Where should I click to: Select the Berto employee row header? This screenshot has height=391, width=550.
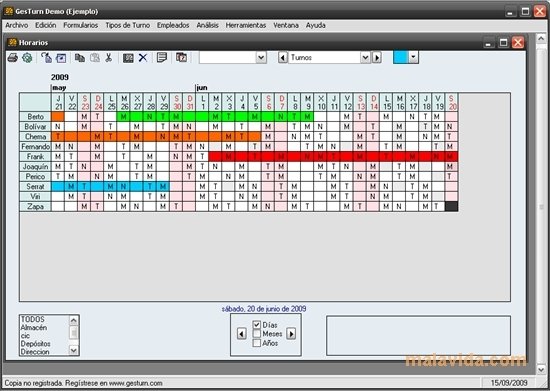click(x=35, y=117)
